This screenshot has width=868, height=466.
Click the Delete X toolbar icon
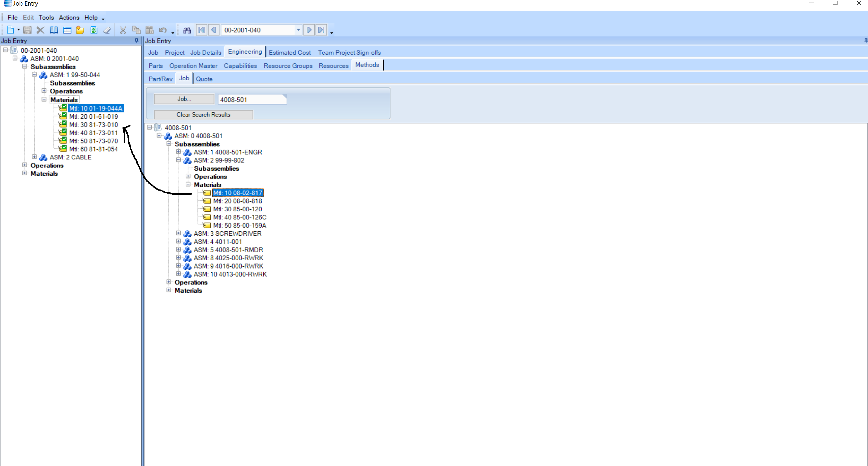click(x=40, y=30)
